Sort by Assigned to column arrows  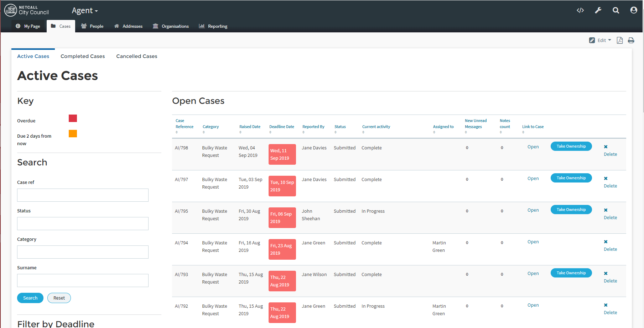point(434,132)
